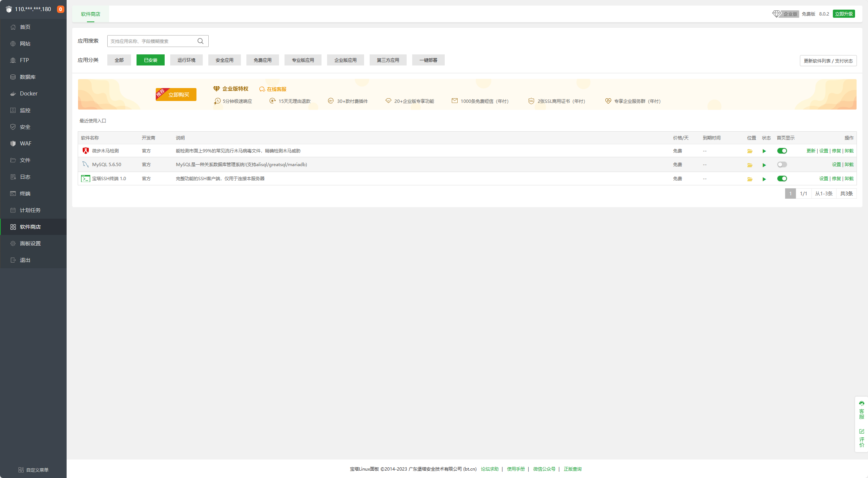This screenshot has height=478, width=868.
Task: Click 宝塔SSH终端 1.0 software name
Action: (109, 179)
